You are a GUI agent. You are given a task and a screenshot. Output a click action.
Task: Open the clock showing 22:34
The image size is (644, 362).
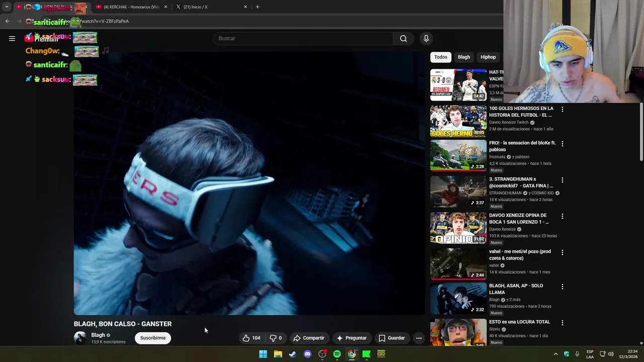pyautogui.click(x=628, y=354)
